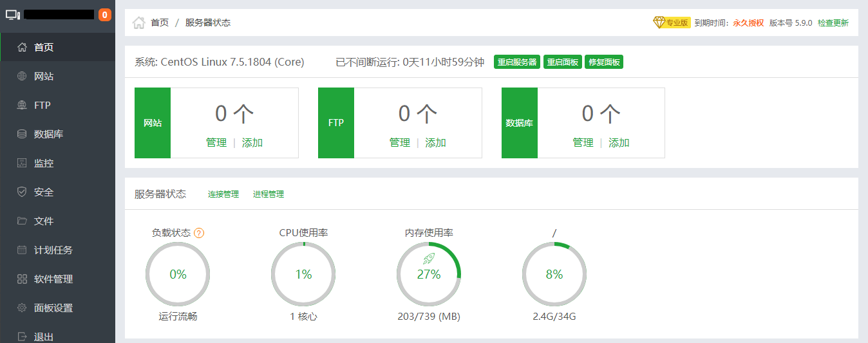The height and width of the screenshot is (343, 868).
Task: Select 退出 to log out
Action: pos(44,337)
